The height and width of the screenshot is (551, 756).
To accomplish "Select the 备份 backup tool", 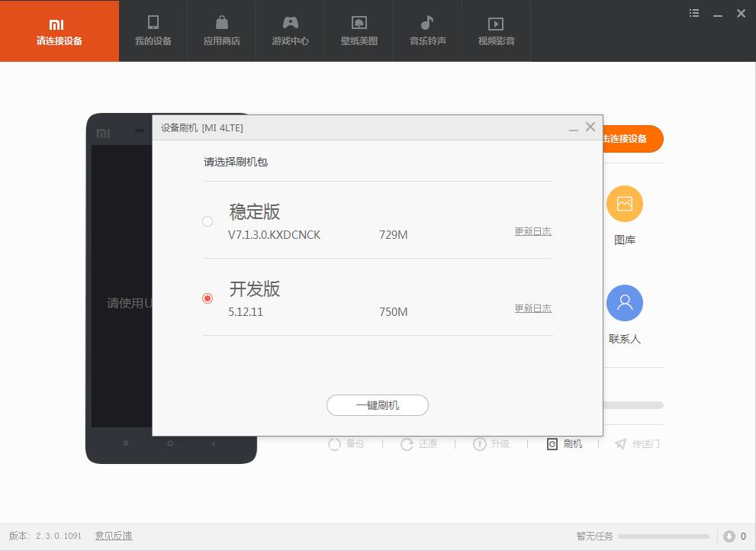I will [x=346, y=443].
